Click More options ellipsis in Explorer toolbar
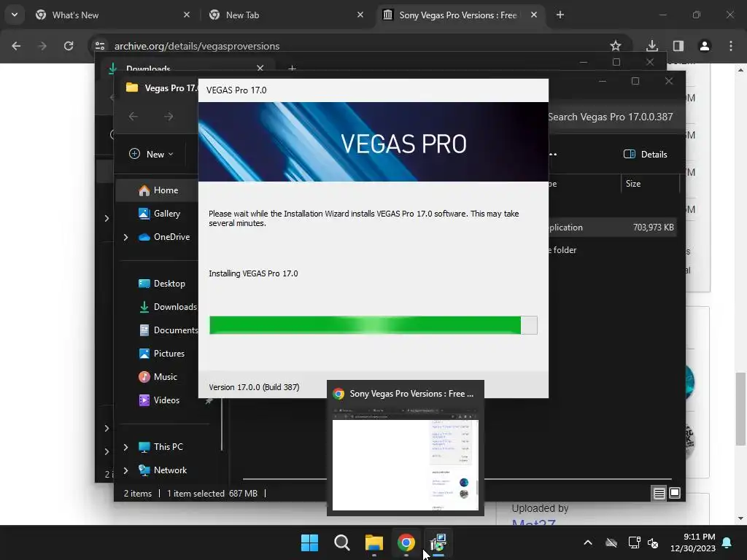 [553, 155]
